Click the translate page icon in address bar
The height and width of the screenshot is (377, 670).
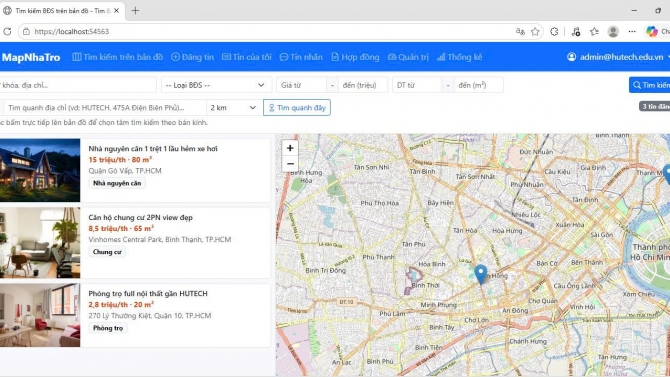tap(520, 31)
